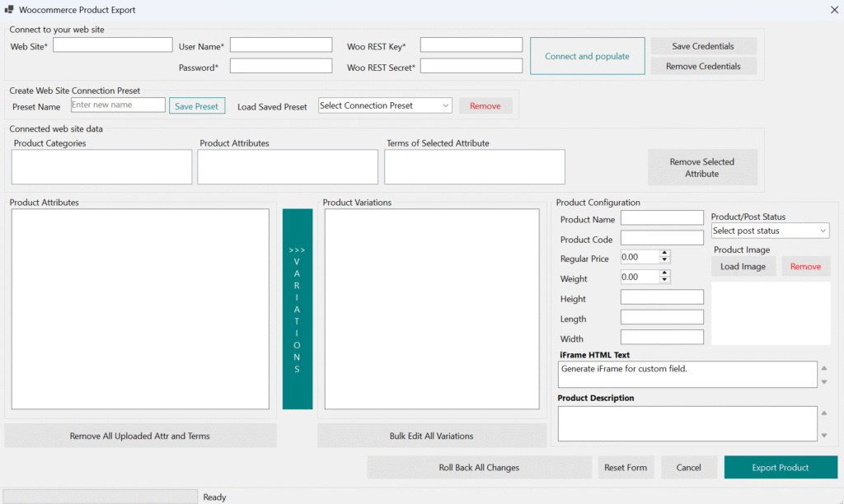The height and width of the screenshot is (504, 844).
Task: Click Load Image button
Action: click(743, 266)
